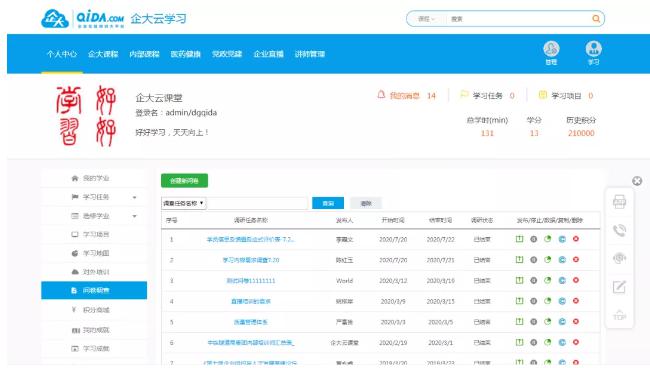Image resolution: width=650 pixels, height=368 pixels.
Task: Go to 个人中心 in top navigation
Action: tap(61, 54)
